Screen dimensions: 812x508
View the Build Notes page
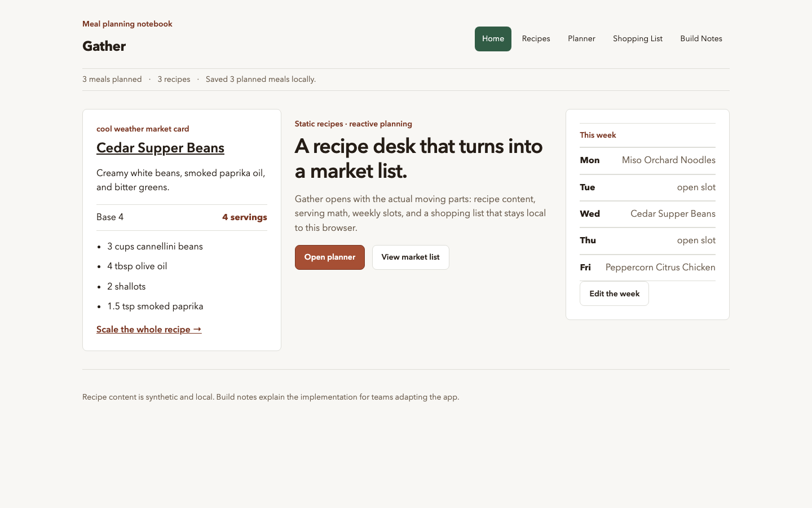coord(701,39)
